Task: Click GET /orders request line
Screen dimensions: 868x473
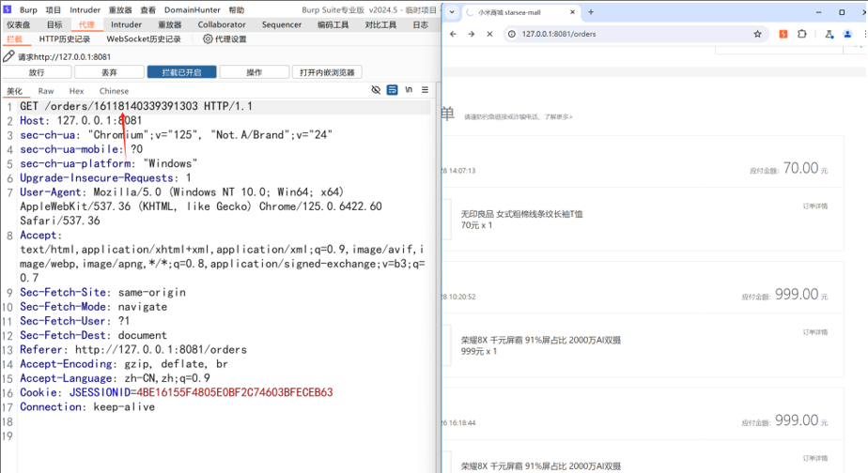Action: pyautogui.click(x=136, y=106)
